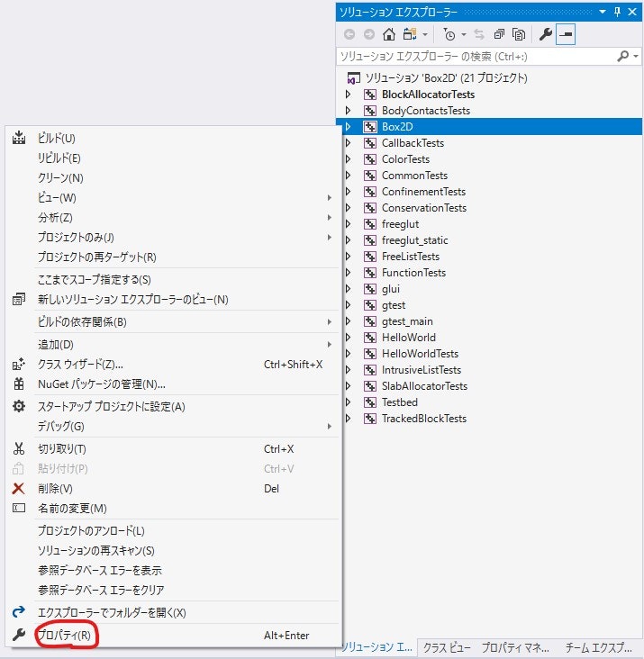Open the プロジェクトのみ(J) submenu

[172, 238]
